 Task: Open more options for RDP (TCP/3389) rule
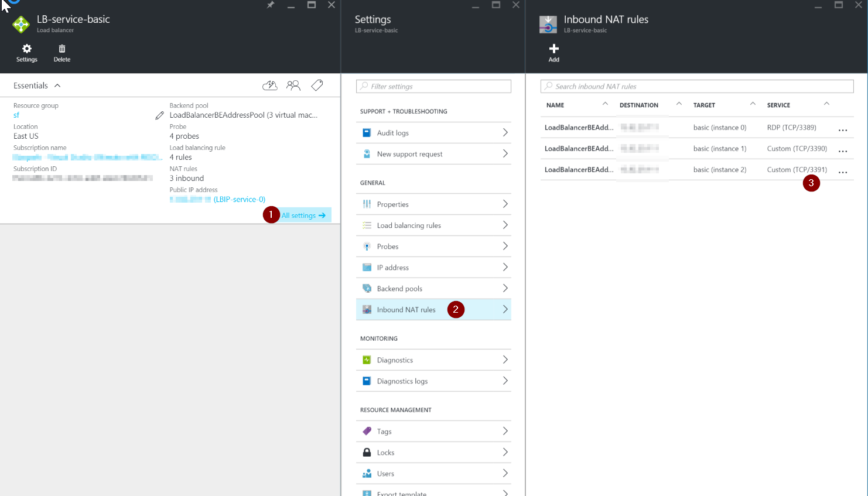click(x=843, y=130)
